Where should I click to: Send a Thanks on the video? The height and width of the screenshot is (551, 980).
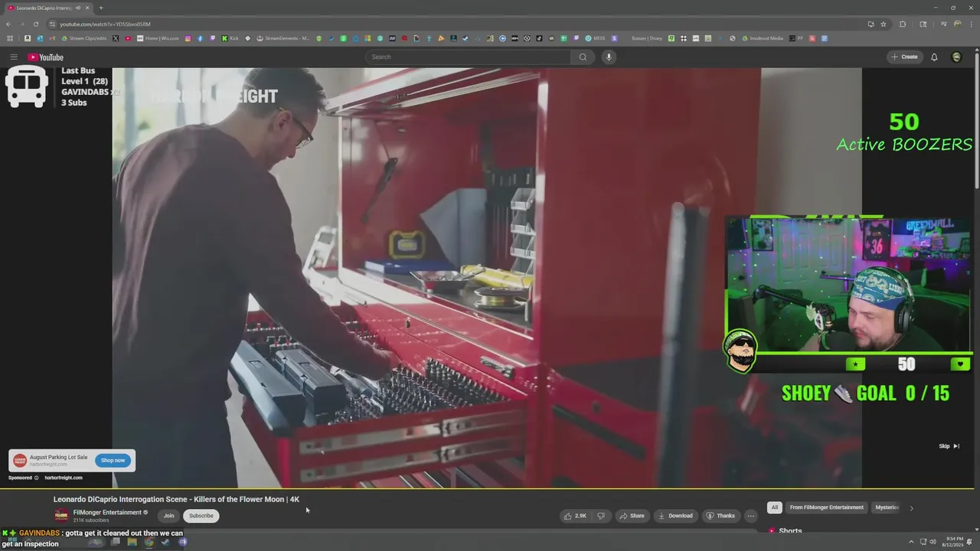(720, 516)
